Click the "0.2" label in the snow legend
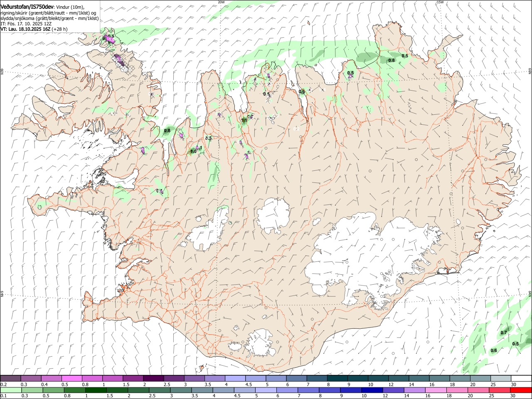532x399 pixels. pos(3,384)
